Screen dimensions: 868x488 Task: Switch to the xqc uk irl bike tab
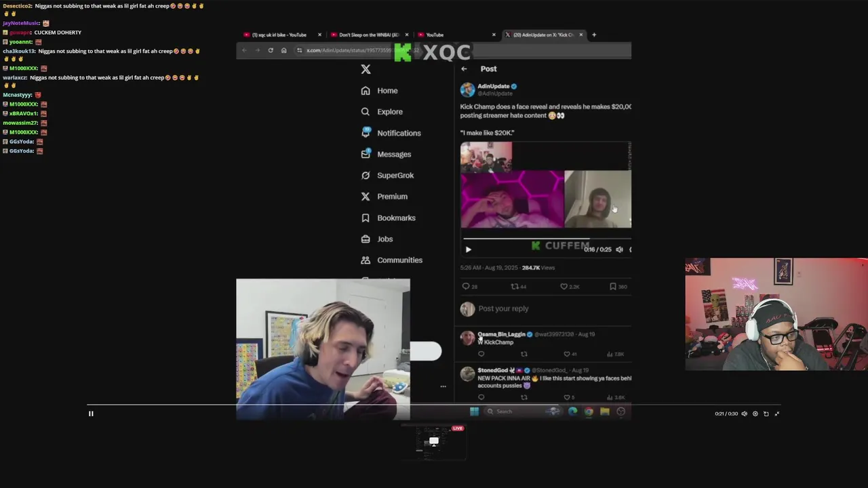click(279, 35)
